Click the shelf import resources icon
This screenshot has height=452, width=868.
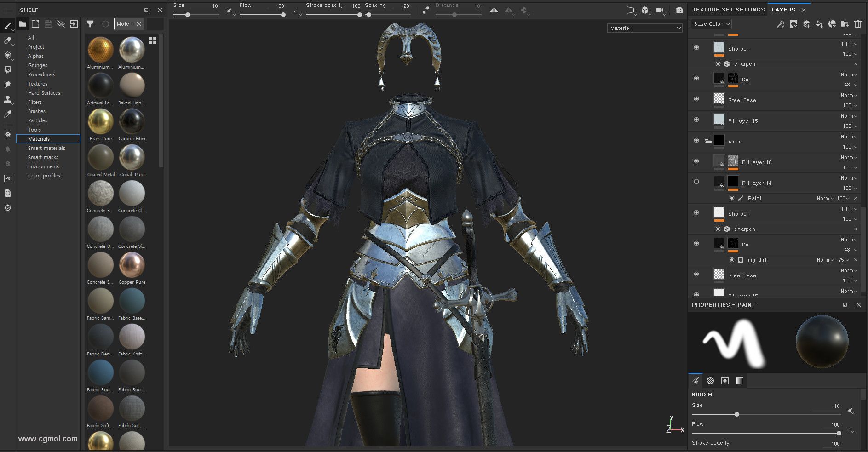pyautogui.click(x=74, y=24)
